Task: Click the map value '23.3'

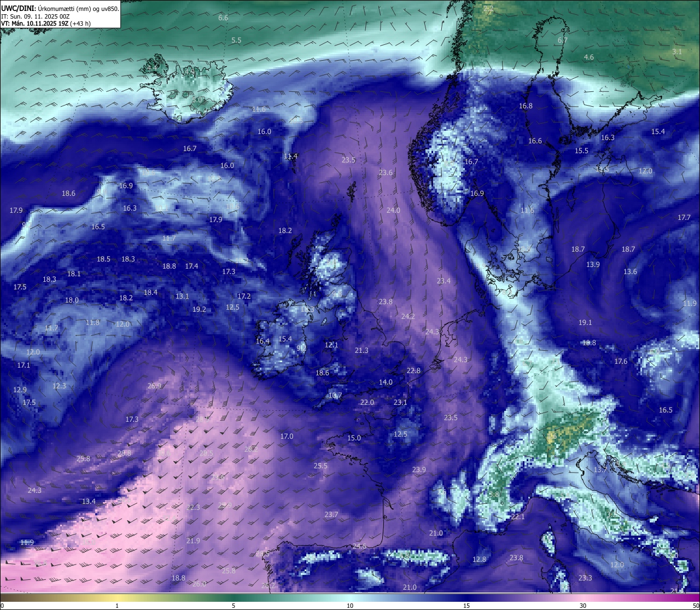Action: pyautogui.click(x=585, y=578)
